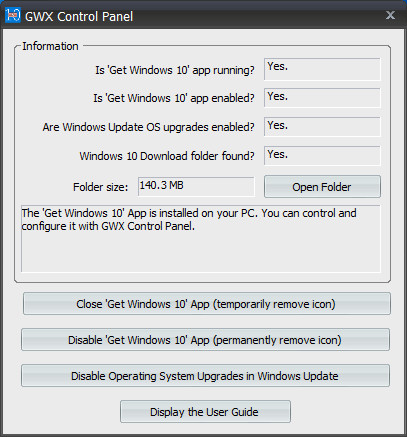Viewport: 407px width, 437px height.
Task: Click the Information group label
Action: tap(50, 46)
